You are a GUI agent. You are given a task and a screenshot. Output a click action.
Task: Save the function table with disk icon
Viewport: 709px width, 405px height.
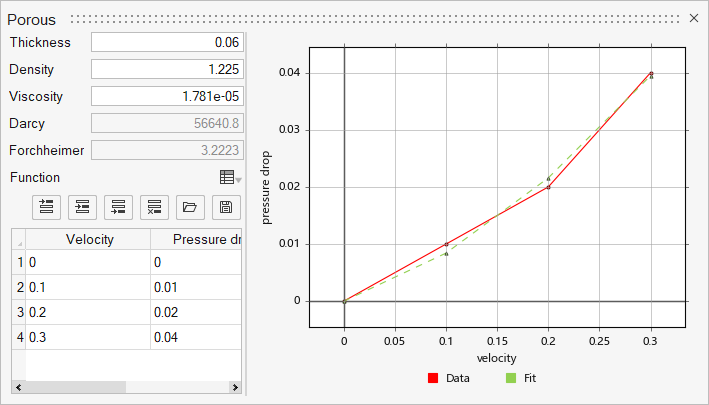coord(226,207)
